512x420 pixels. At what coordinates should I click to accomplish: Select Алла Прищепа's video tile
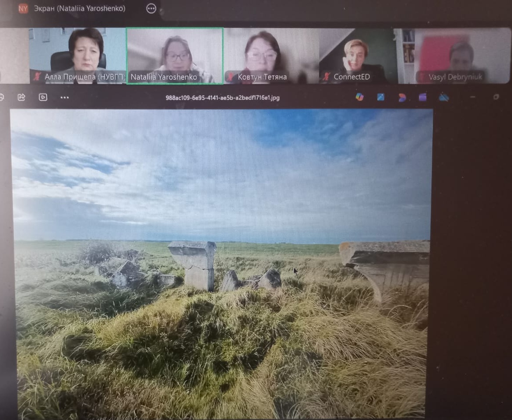pyautogui.click(x=78, y=55)
